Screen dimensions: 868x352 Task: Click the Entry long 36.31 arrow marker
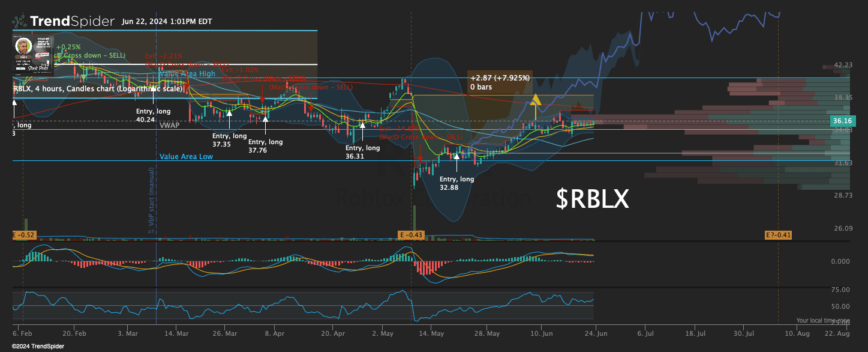click(x=362, y=126)
